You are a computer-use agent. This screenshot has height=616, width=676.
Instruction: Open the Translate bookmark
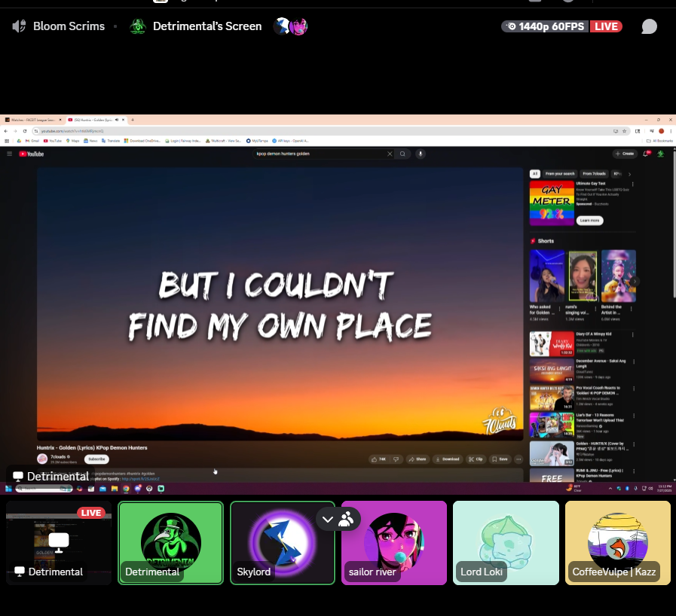(111, 141)
